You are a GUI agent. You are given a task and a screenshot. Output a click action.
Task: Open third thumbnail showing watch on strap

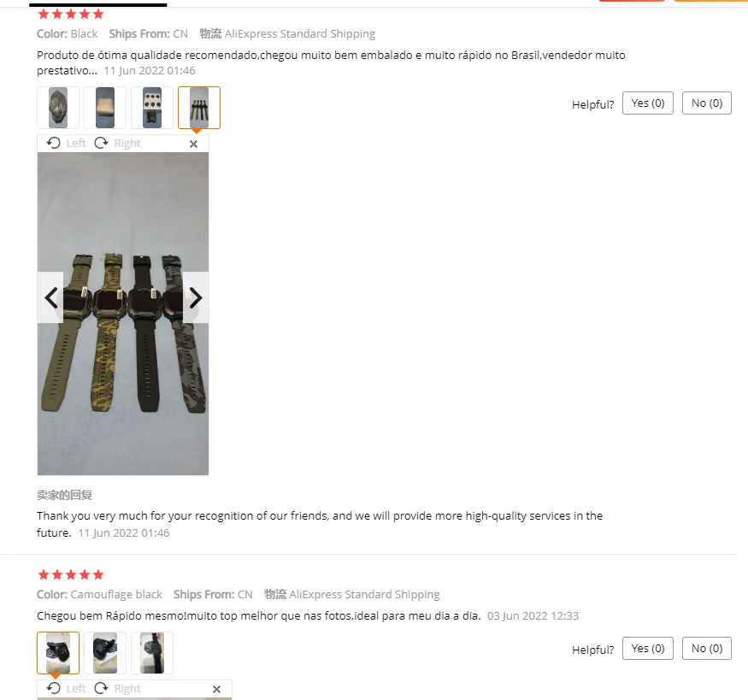[x=152, y=653]
